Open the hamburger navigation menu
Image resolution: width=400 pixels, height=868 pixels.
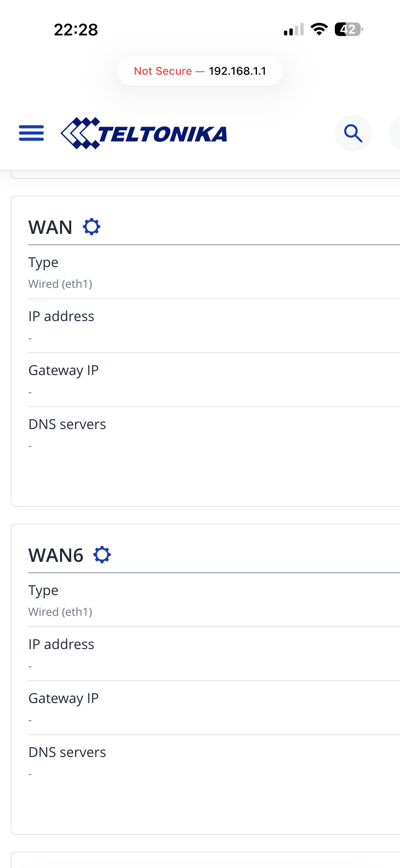point(32,133)
